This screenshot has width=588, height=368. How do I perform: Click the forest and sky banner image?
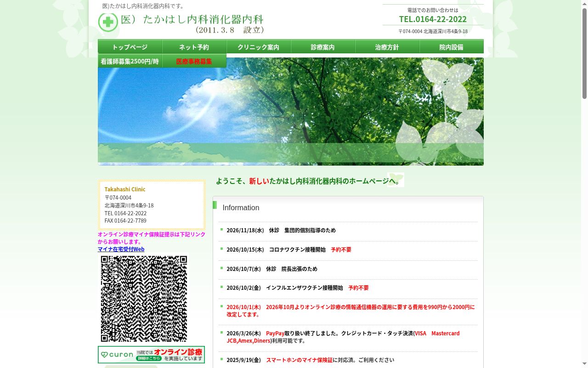pyautogui.click(x=291, y=111)
